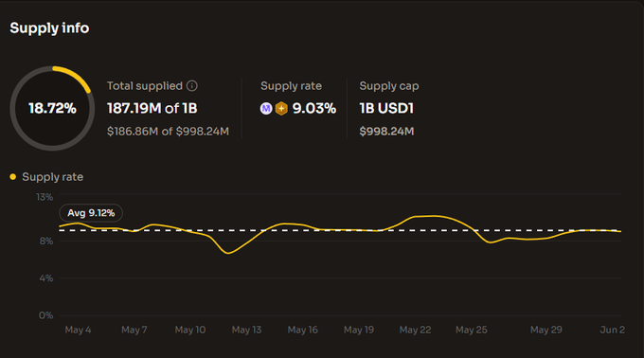Image resolution: width=644 pixels, height=358 pixels.
Task: Click the May 4 axis label
Action: coord(78,330)
